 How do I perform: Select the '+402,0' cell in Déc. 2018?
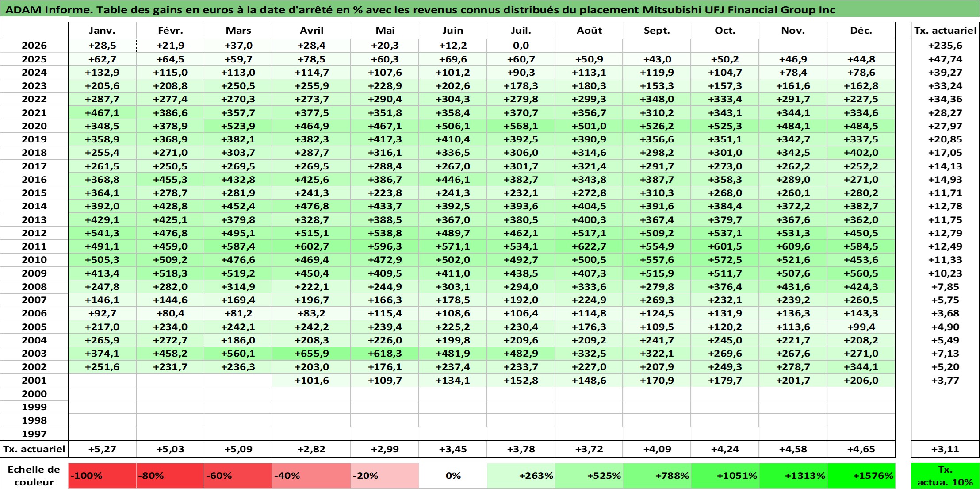click(x=861, y=153)
